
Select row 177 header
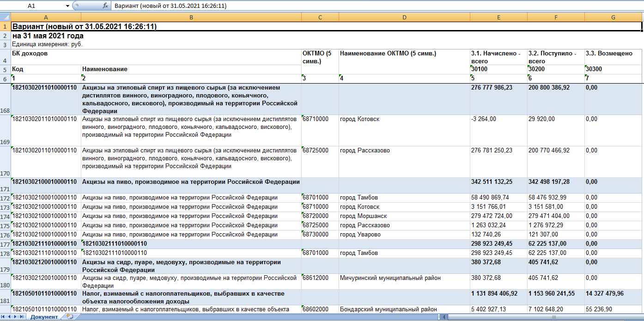click(x=5, y=244)
